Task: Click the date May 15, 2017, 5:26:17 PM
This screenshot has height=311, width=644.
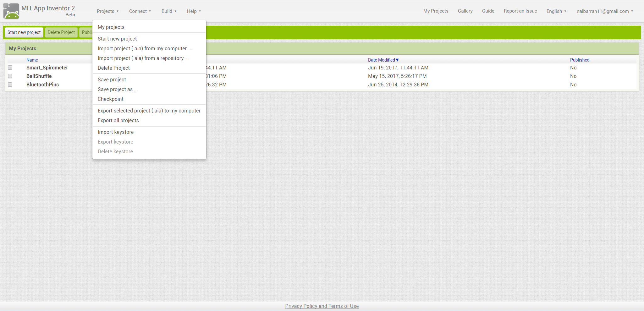Action: (x=397, y=76)
